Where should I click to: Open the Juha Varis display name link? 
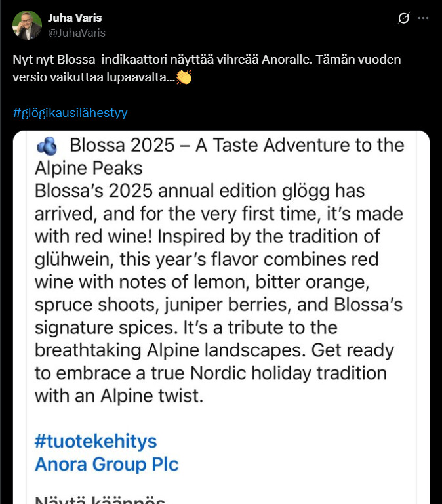tap(75, 18)
